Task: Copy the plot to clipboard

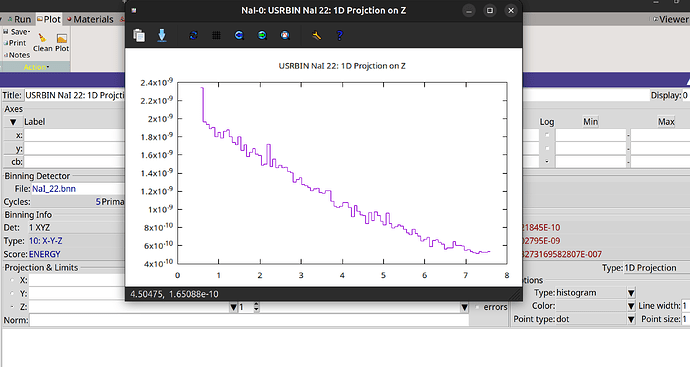Action: click(139, 35)
